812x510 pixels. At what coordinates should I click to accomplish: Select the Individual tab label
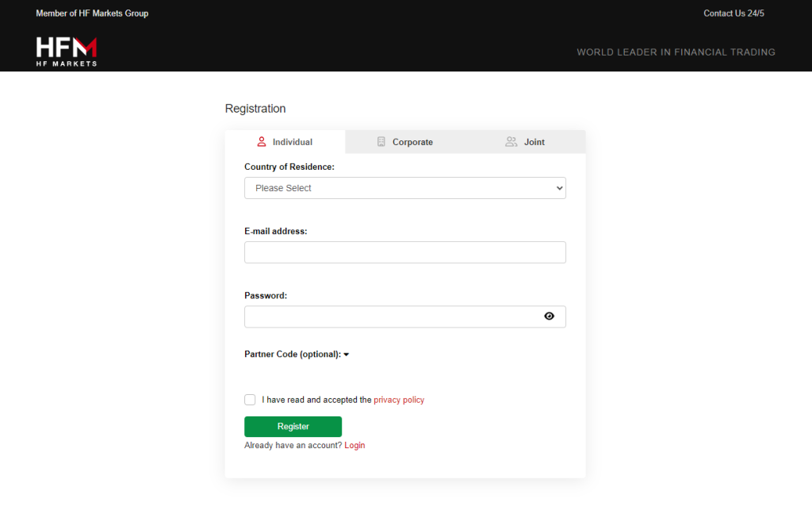pyautogui.click(x=293, y=142)
